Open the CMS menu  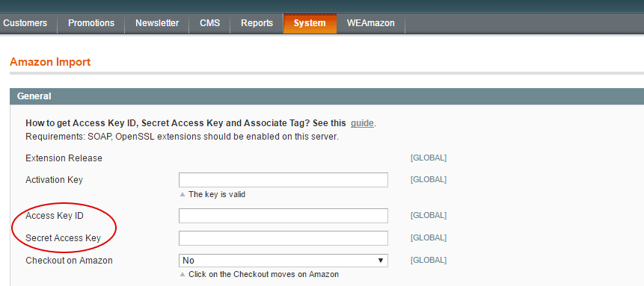[x=210, y=23]
